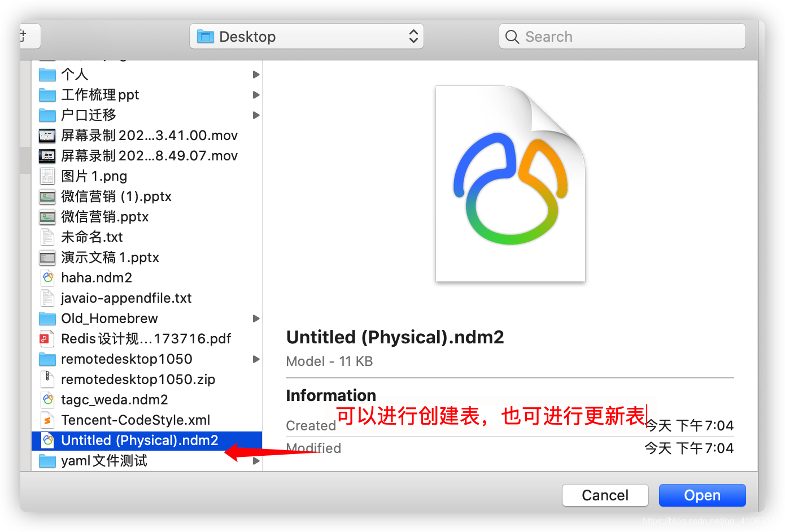Click the tagc_weda.ndm2 model file icon
Screen dimensions: 785x532
47,399
